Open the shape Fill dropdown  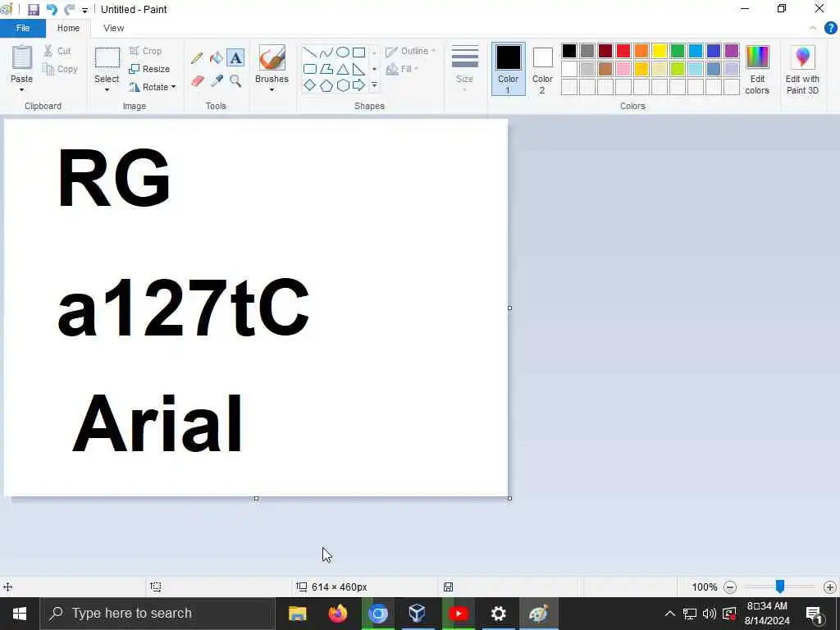[x=402, y=69]
